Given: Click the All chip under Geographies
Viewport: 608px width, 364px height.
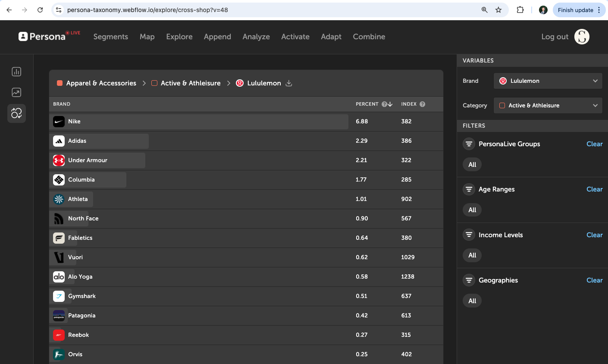Looking at the screenshot, I should (472, 301).
